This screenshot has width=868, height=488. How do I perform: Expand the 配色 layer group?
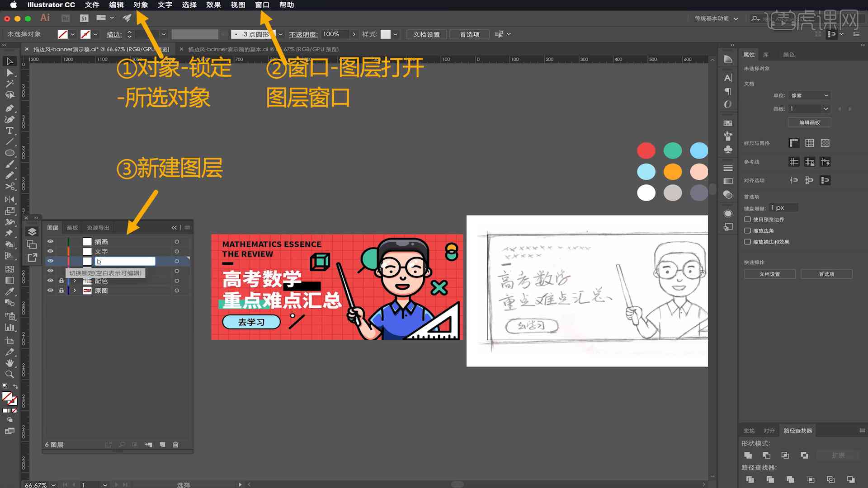[x=73, y=280]
